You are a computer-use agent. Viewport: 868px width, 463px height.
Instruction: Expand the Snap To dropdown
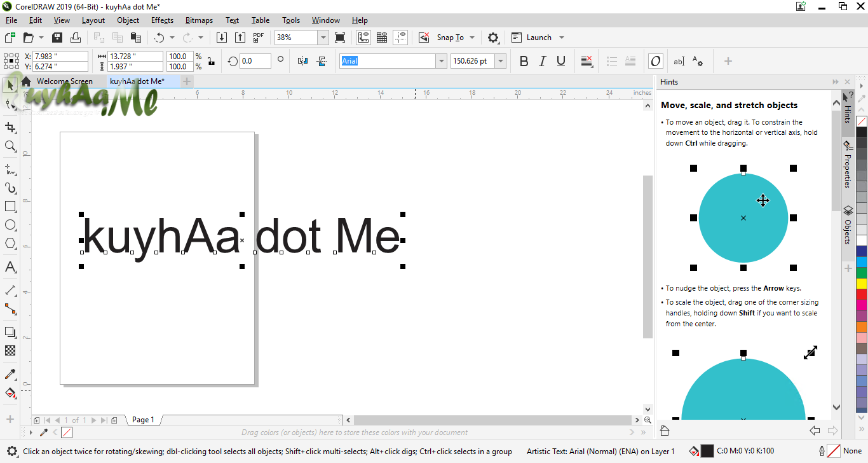472,38
